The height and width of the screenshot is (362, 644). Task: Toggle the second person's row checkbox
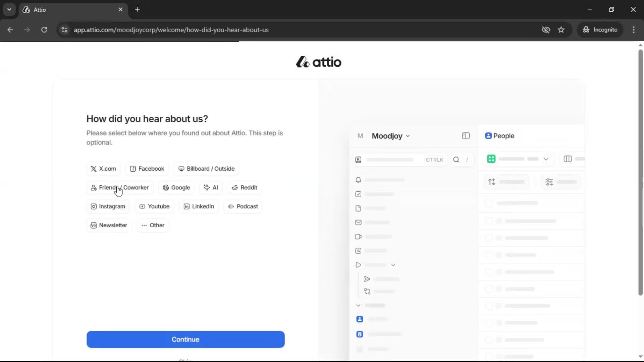[x=489, y=221]
